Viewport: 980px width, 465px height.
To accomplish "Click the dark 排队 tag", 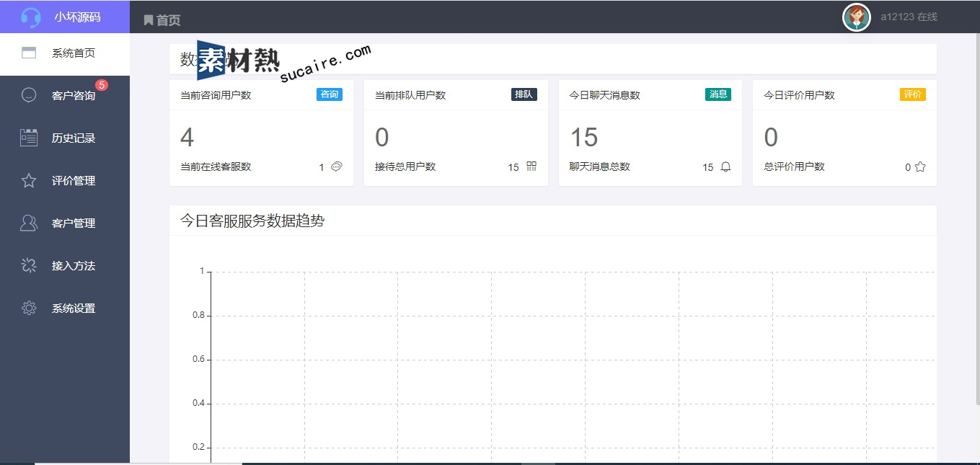I will [x=524, y=94].
